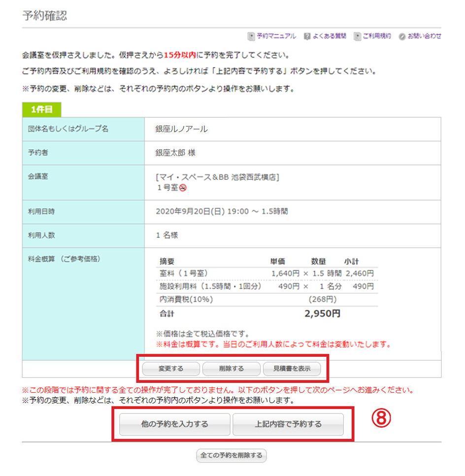Click the よくある質問 question mark icon
This screenshot has width=465, height=476.
[307, 36]
